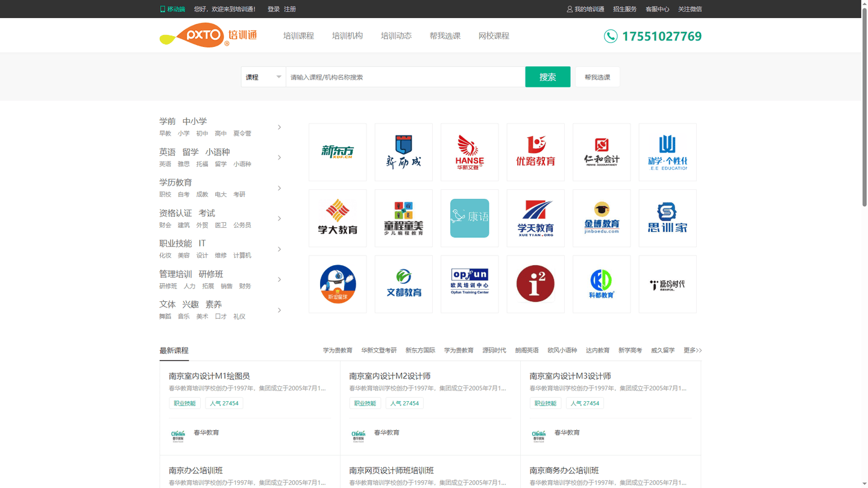The width and height of the screenshot is (868, 488).
Task: Click 关注微信 in top bar
Action: pos(690,9)
